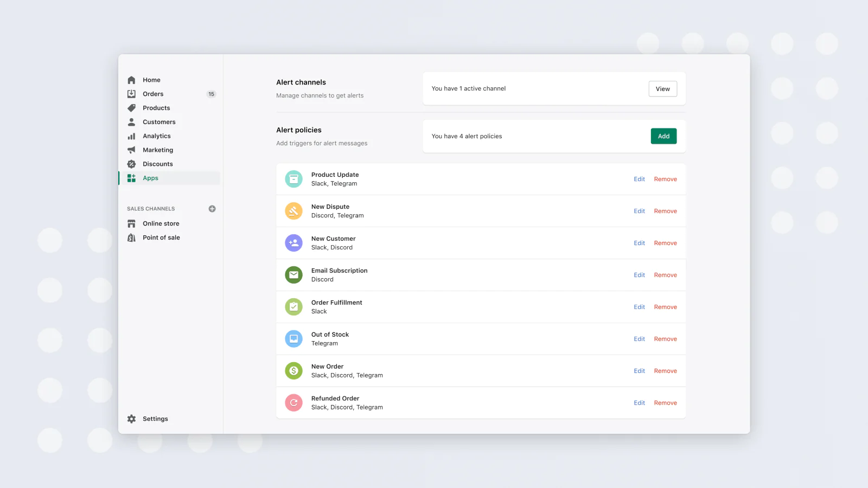
Task: Open Settings at sidebar bottom
Action: 155,419
